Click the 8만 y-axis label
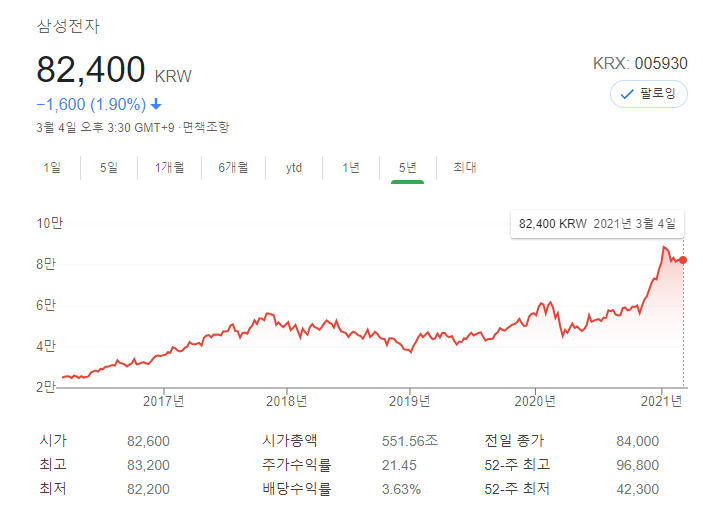This screenshot has width=703, height=516. (x=46, y=264)
